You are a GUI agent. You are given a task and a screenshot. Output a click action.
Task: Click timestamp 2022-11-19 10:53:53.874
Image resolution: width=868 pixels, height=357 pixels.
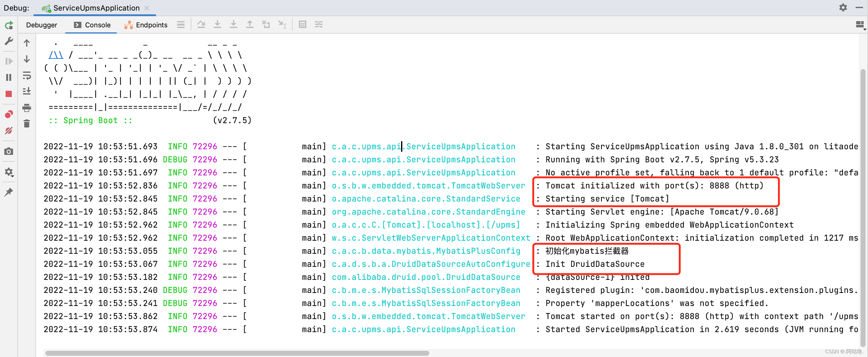pos(100,329)
